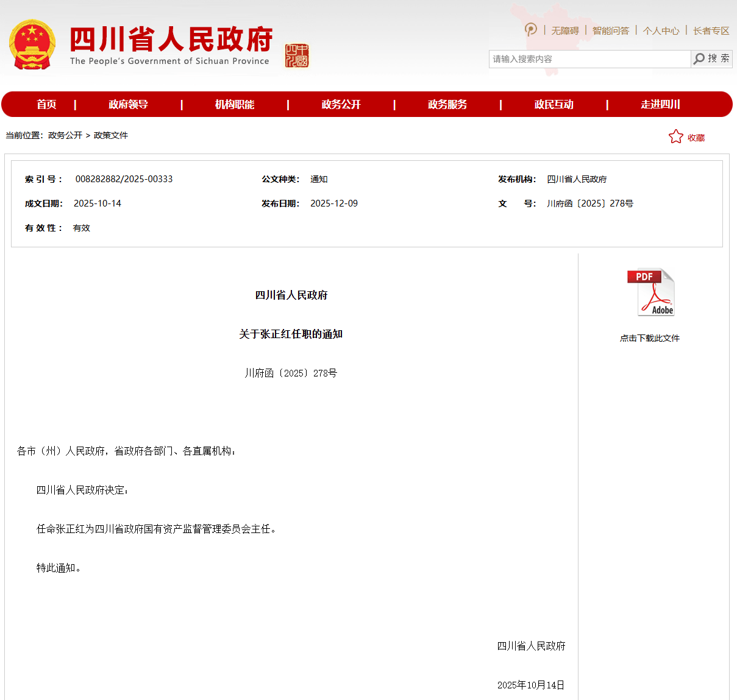Open the Adobe PDF file icon
The image size is (737, 700).
(650, 292)
